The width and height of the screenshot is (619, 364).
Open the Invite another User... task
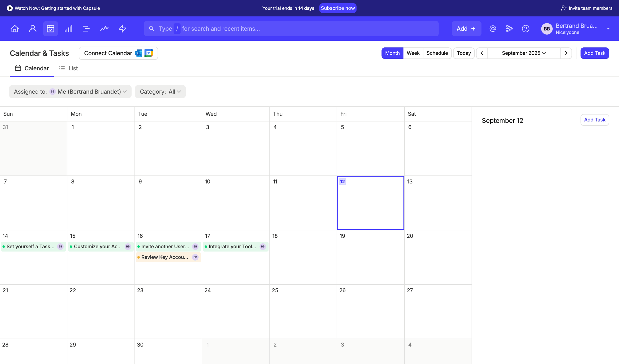pos(168,246)
